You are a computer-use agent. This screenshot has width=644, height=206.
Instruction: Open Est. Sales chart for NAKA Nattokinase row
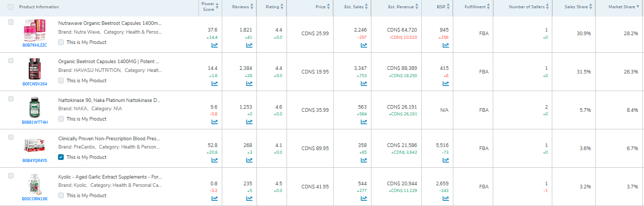pos(364,122)
